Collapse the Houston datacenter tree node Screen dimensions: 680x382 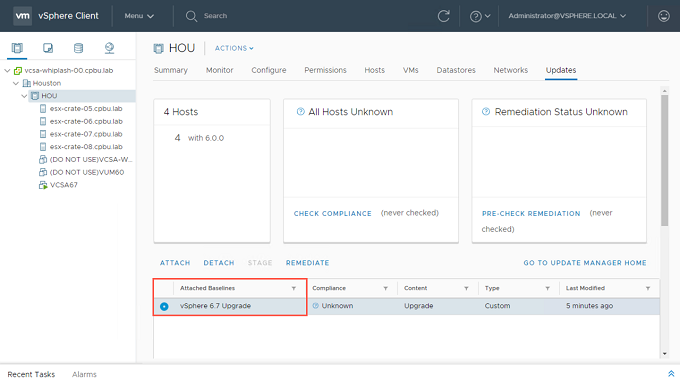tap(16, 83)
